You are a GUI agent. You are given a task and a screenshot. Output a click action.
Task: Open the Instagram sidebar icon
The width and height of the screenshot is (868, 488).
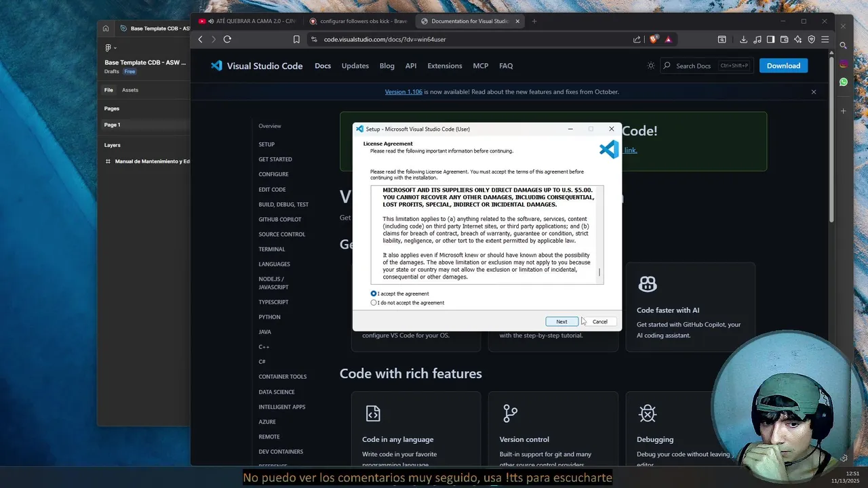844,64
